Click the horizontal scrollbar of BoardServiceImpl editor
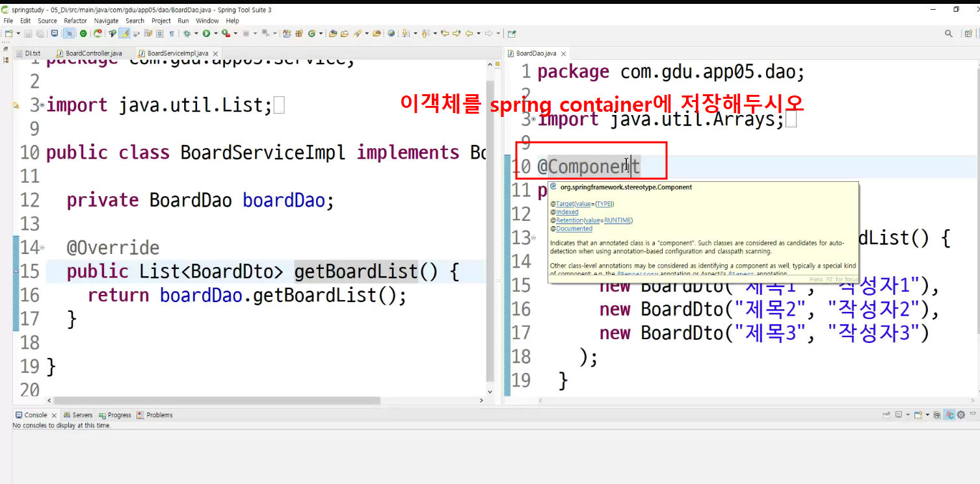Viewport: 980px width, 484px height. 218,401
